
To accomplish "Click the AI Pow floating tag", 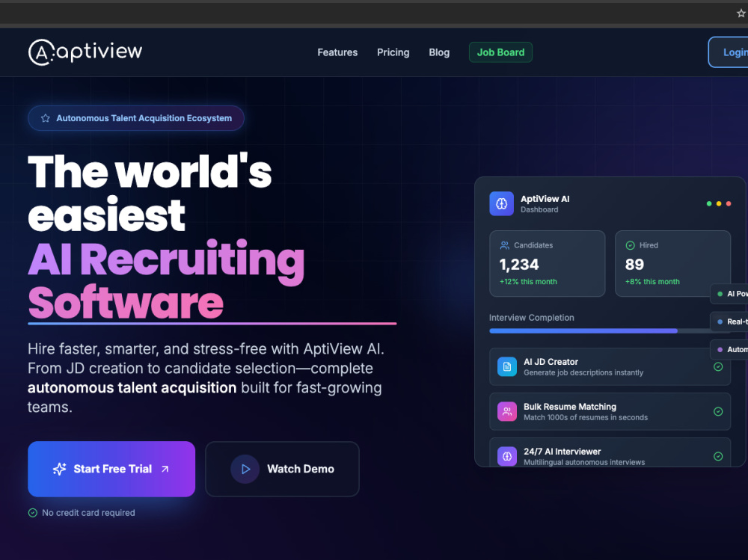I will [729, 294].
